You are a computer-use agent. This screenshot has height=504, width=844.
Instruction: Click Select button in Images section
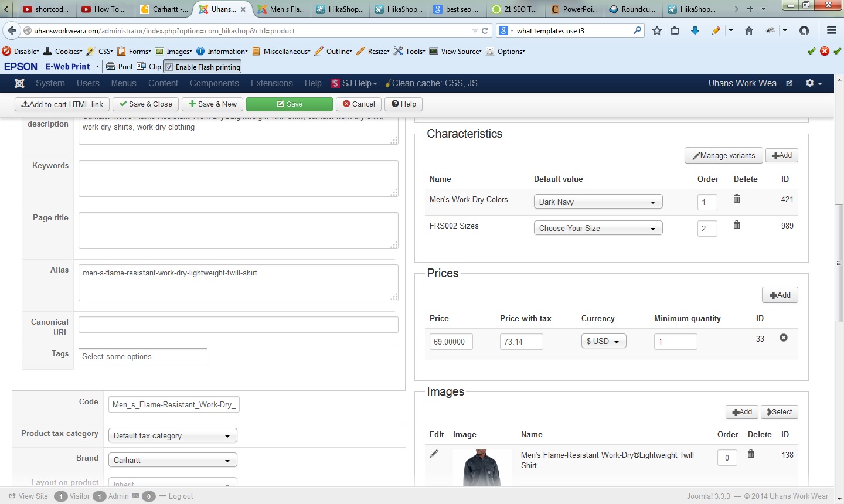pyautogui.click(x=780, y=412)
